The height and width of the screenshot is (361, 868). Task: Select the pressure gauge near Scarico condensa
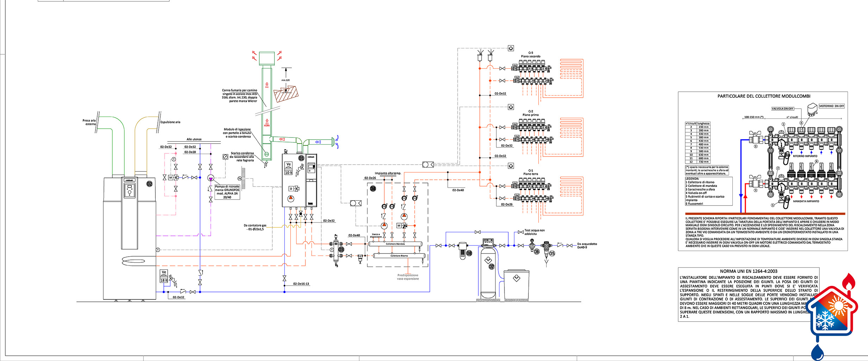(x=225, y=157)
